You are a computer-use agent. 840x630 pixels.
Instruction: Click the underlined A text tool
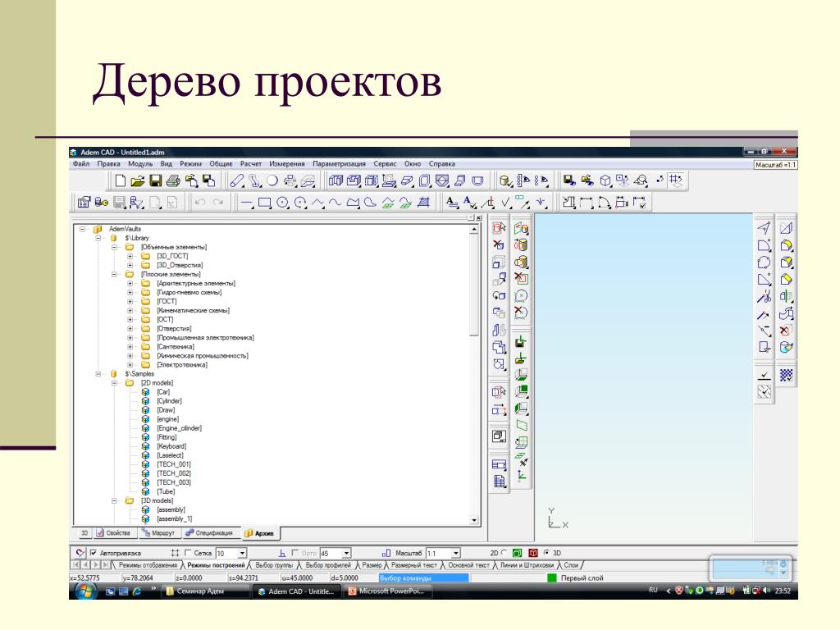(x=452, y=203)
